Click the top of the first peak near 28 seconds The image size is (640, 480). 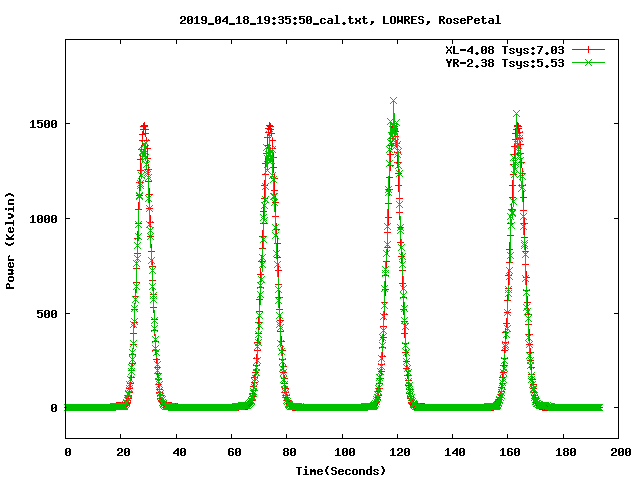pos(144,127)
